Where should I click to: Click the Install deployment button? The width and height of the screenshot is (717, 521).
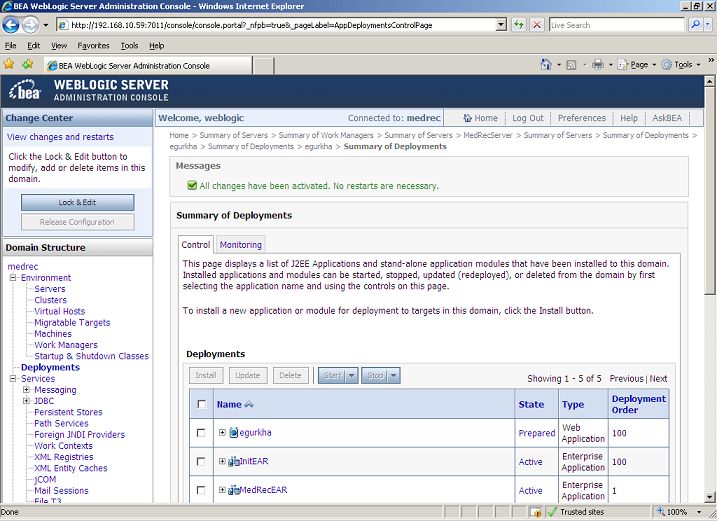coord(206,376)
